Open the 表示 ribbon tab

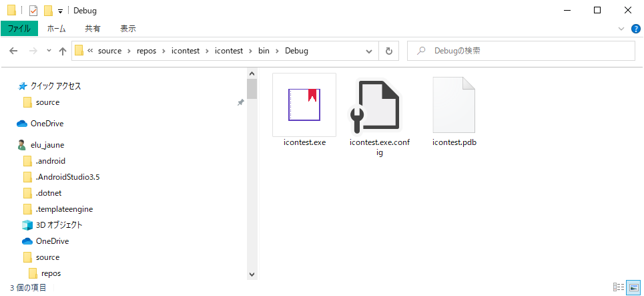[x=128, y=29]
